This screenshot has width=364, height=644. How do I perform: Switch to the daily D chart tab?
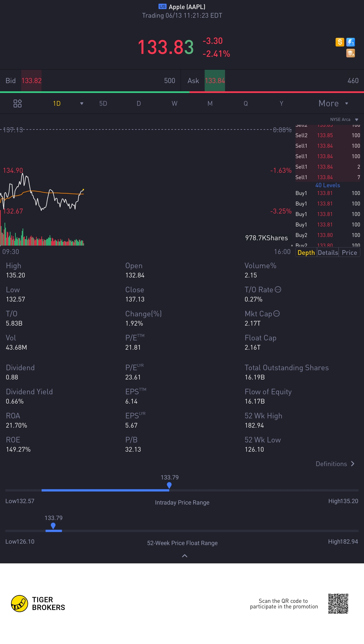pyautogui.click(x=139, y=103)
